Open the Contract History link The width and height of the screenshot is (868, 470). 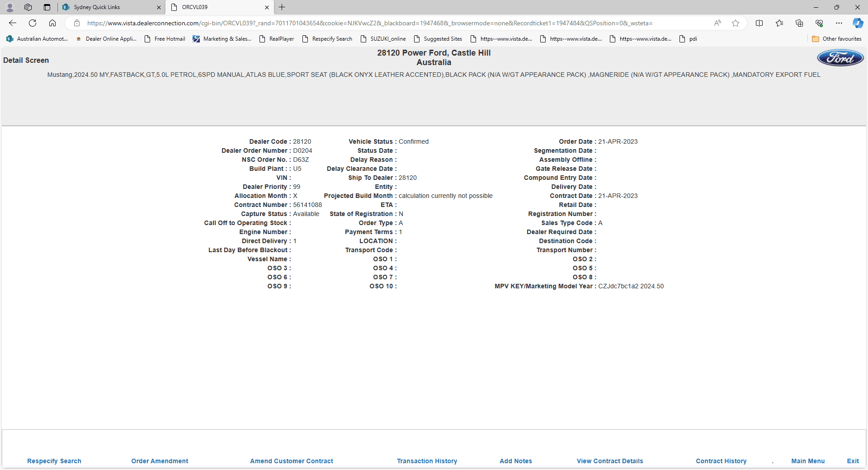point(721,461)
